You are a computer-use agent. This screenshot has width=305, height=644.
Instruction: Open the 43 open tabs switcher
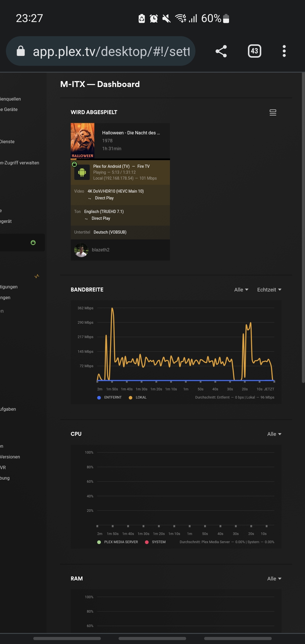(x=254, y=51)
